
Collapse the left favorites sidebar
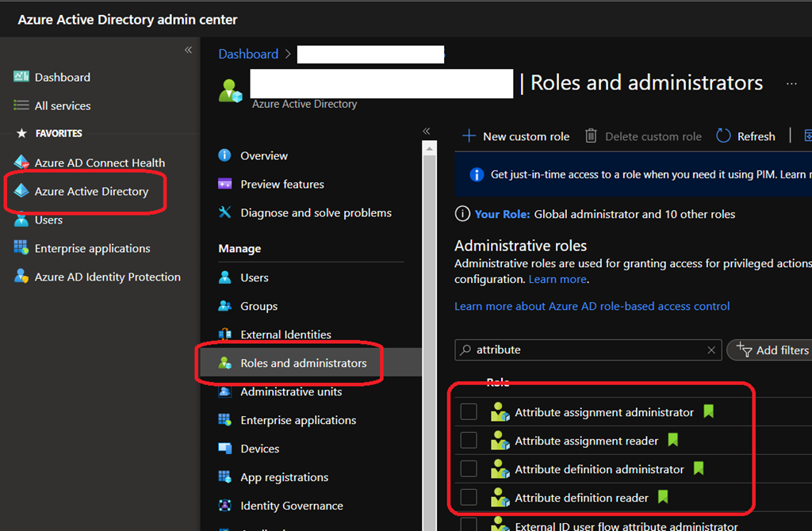(x=188, y=50)
